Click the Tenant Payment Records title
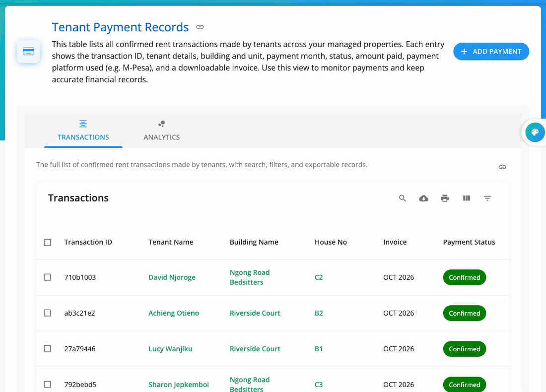Viewport: 546px width, 392px height. click(x=120, y=27)
